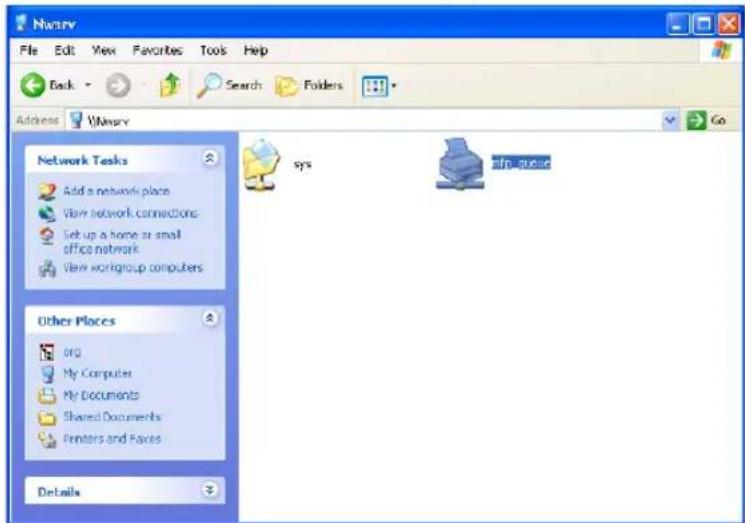Open the Edit menu

tap(65, 50)
